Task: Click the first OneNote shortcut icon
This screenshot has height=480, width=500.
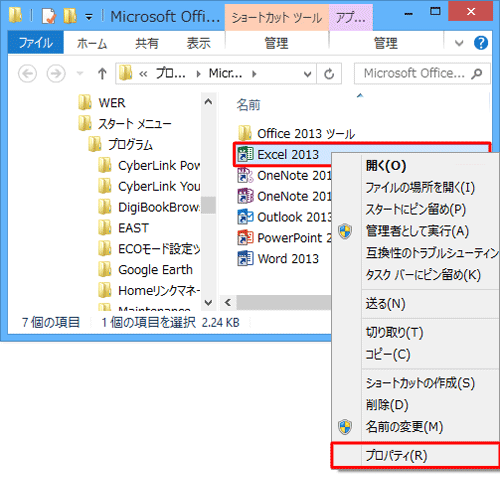Action: point(245,175)
